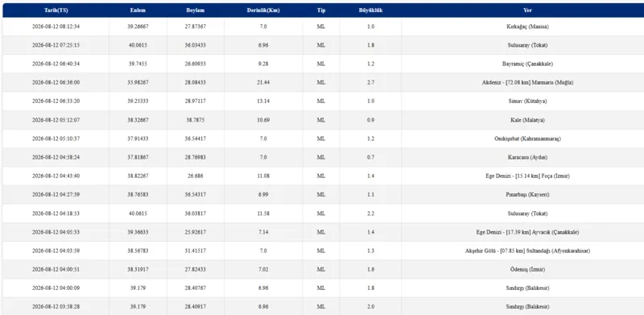Click depth value 11.08
The image size is (644, 315).
[263, 176]
